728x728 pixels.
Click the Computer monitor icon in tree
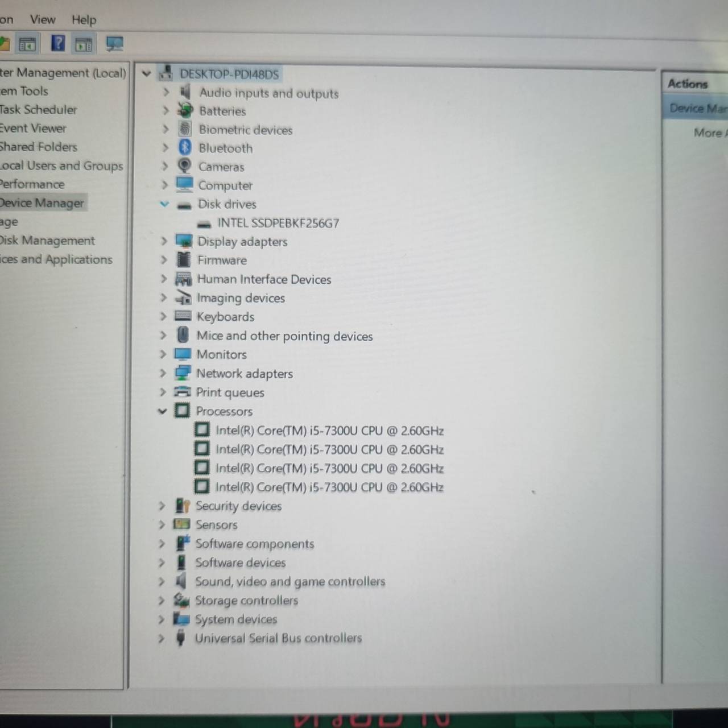click(x=184, y=185)
